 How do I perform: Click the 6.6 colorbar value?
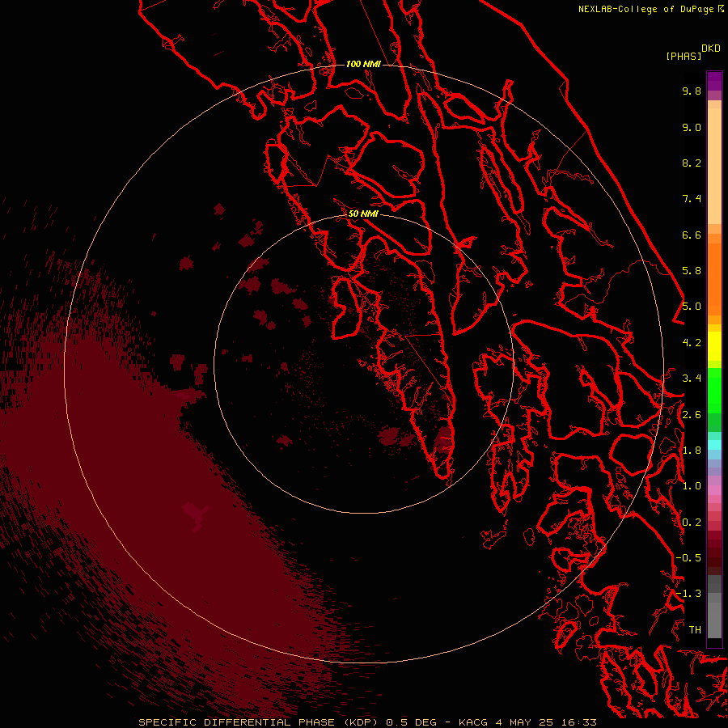coord(692,235)
